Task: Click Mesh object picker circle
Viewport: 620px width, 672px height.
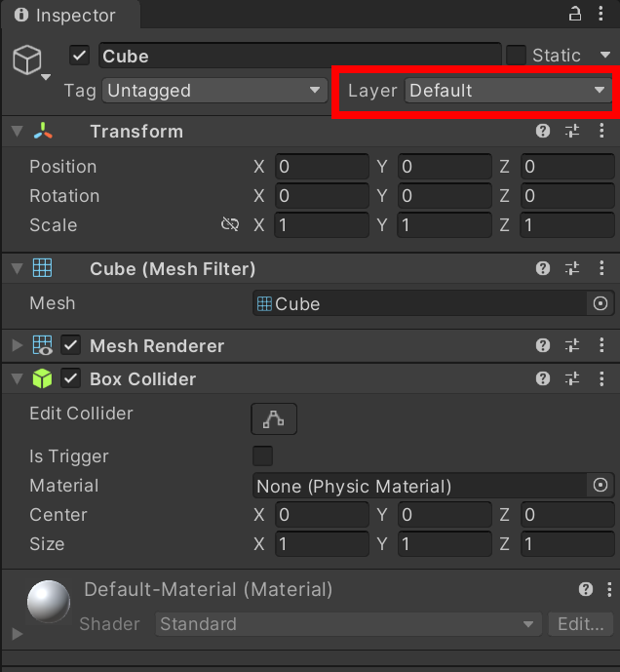Action: tap(601, 303)
